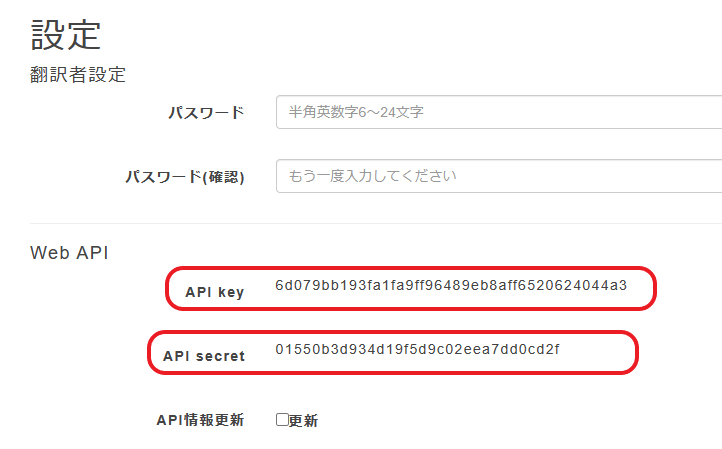Click the パスワード(確認) field label
Image resolution: width=722 pixels, height=449 pixels.
tap(184, 176)
